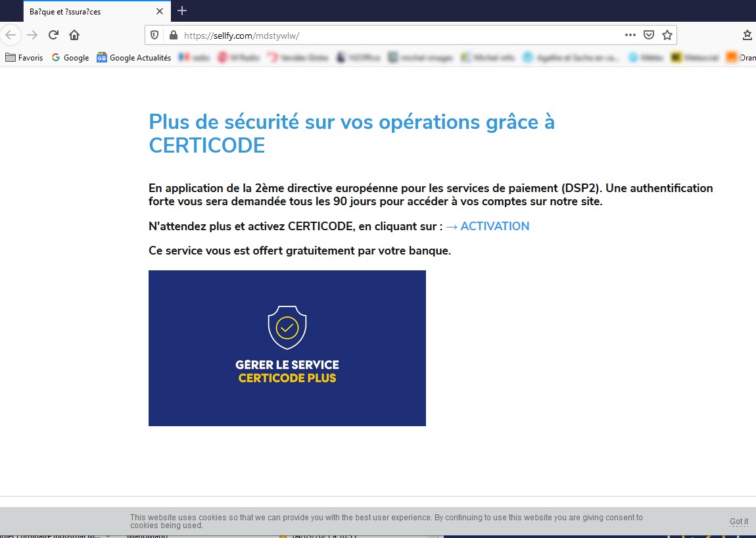Image resolution: width=756 pixels, height=538 pixels.
Task: Reload the current page
Action: click(x=53, y=36)
